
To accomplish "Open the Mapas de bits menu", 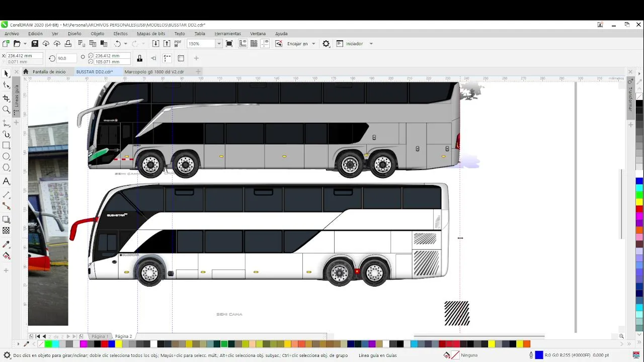I will click(151, 34).
